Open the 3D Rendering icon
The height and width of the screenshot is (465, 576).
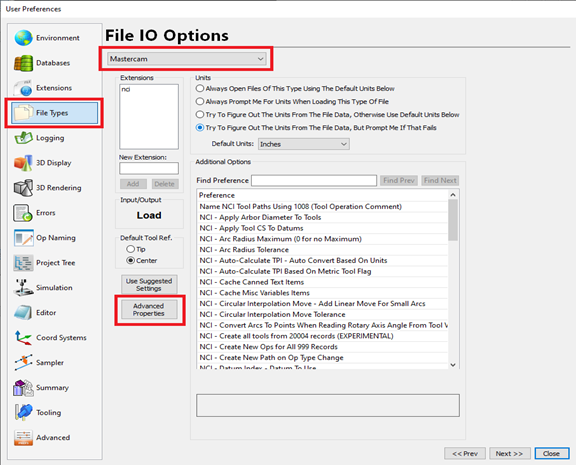click(24, 188)
